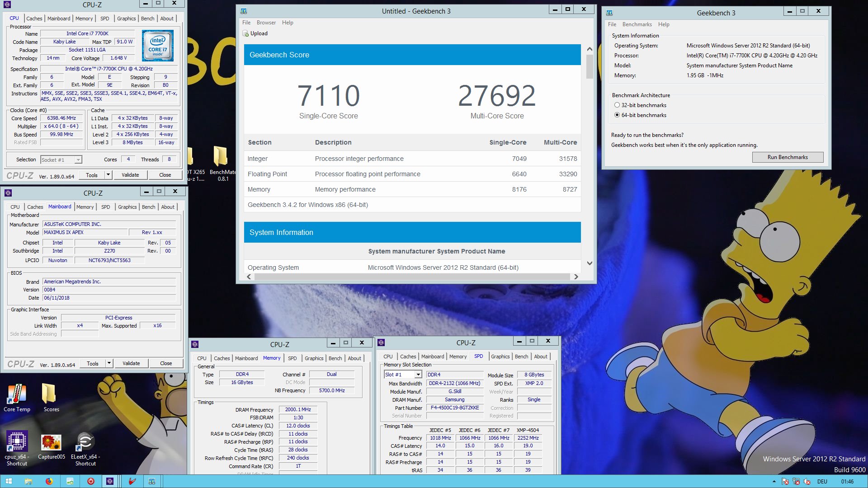Viewport: 868px width, 488px height.
Task: Select the cpuz_x64 Shortcut desktop icon
Action: pos(17,448)
